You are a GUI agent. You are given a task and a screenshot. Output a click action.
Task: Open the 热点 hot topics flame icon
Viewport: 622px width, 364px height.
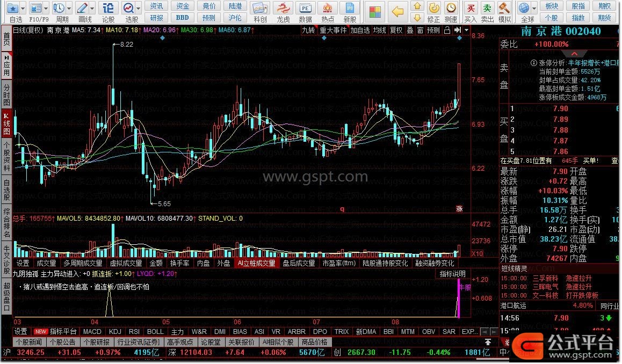327,8
